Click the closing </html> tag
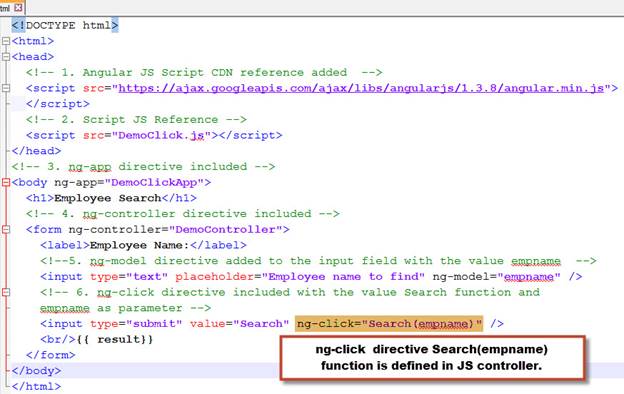 [36, 386]
